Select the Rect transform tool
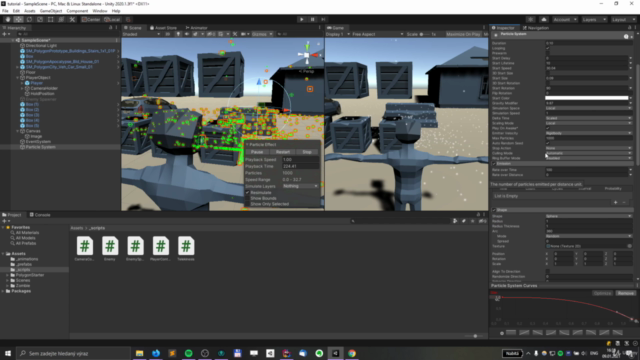The width and height of the screenshot is (640, 360). [x=50, y=19]
